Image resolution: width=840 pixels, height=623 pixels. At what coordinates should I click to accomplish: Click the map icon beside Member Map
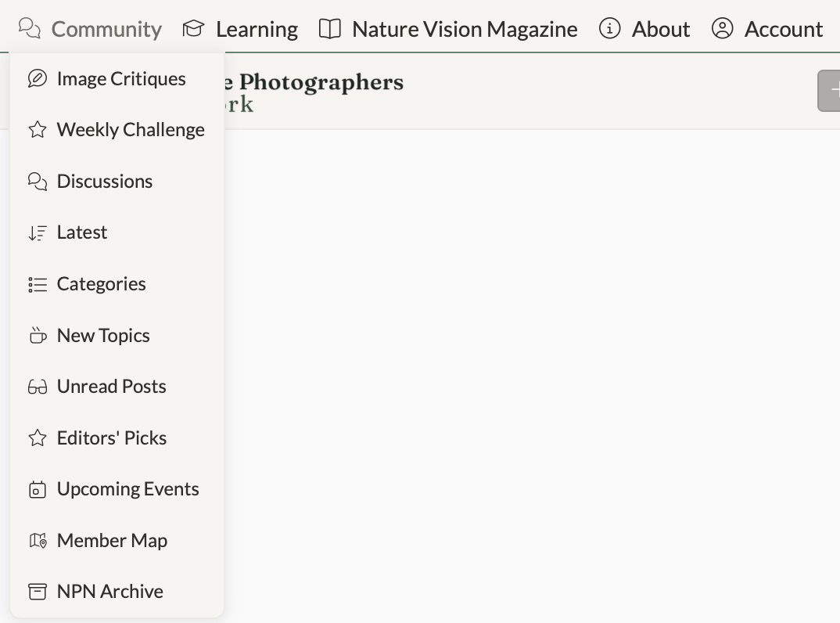[37, 541]
